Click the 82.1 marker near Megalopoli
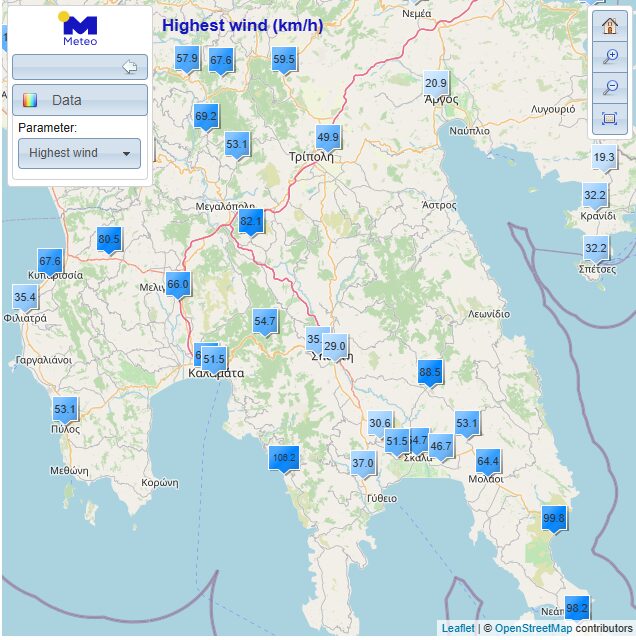636x640 pixels. pyautogui.click(x=251, y=221)
